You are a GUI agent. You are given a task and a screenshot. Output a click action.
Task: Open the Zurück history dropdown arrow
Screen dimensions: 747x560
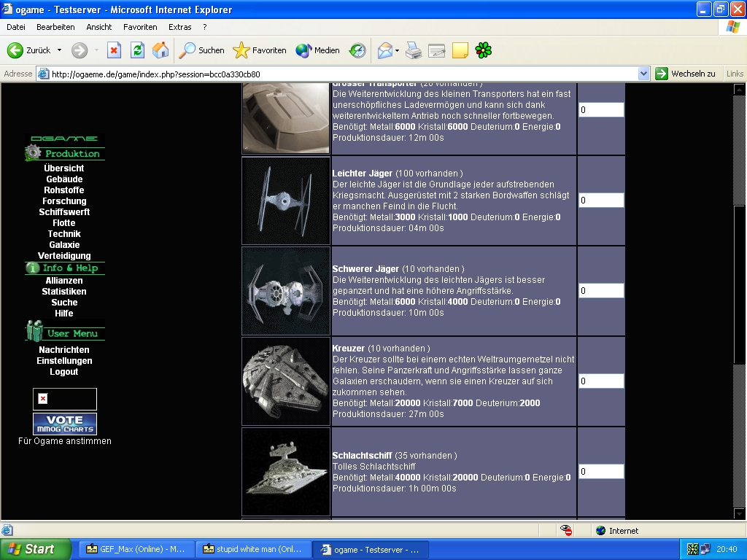(x=60, y=50)
